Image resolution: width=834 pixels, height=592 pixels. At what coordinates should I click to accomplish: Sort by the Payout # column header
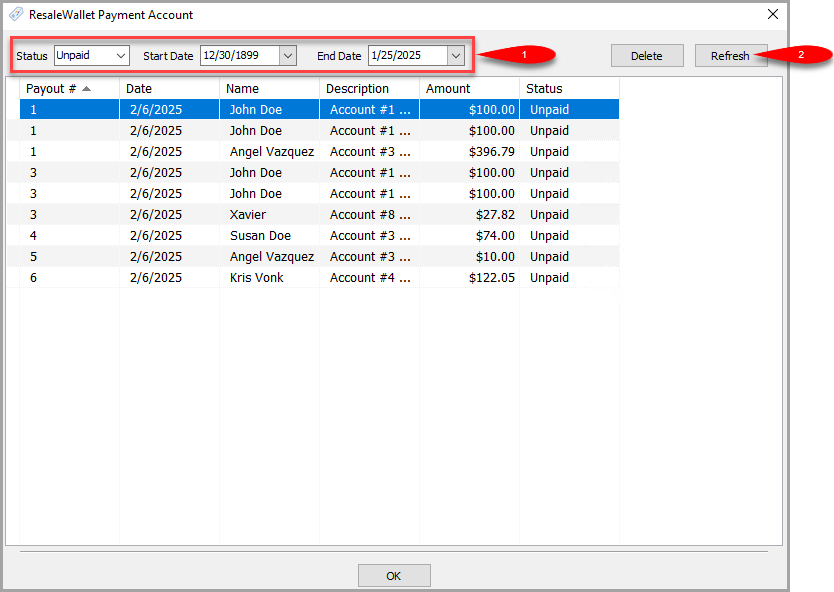pyautogui.click(x=69, y=88)
